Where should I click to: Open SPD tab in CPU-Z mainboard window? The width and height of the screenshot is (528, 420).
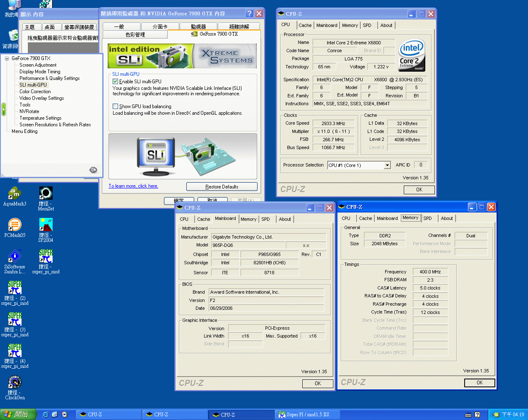tap(265, 219)
